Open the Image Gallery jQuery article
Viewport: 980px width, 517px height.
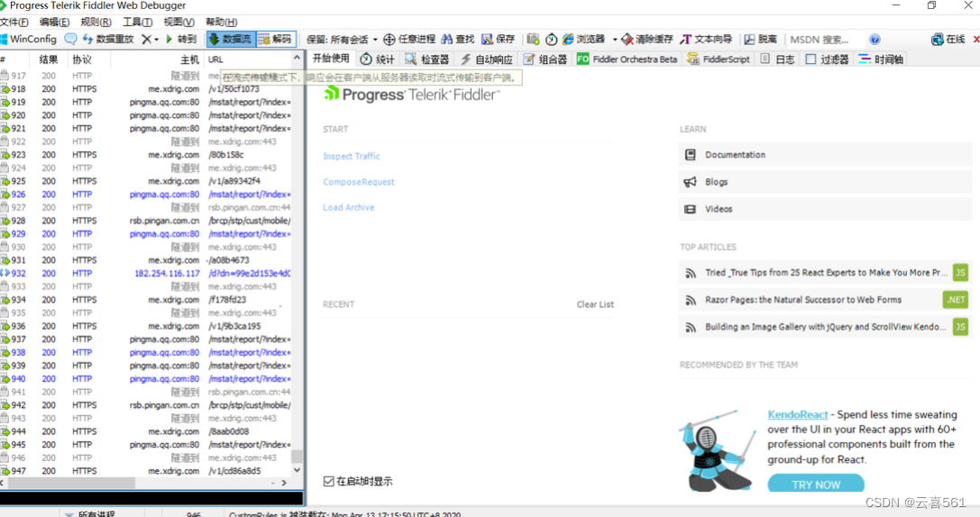coord(825,327)
